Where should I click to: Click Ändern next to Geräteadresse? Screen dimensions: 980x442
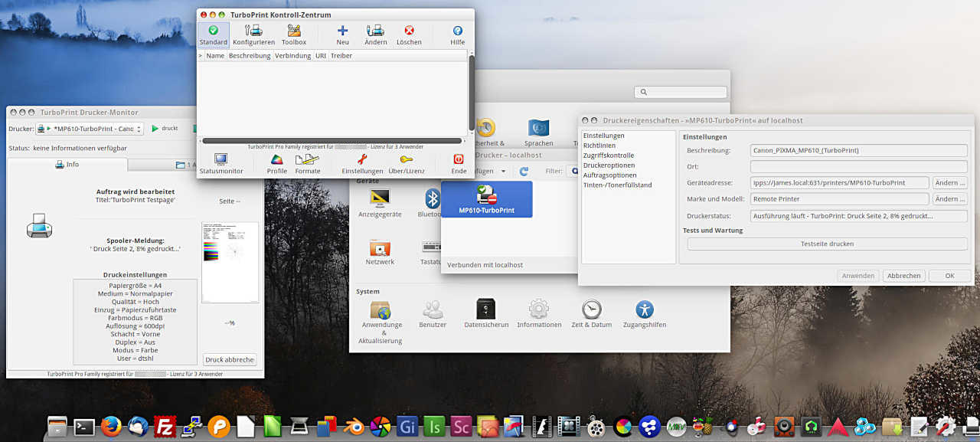coord(950,183)
